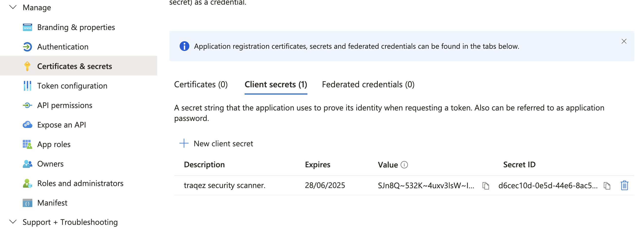Select the Client secrets (1) tab
644x228 pixels.
pyautogui.click(x=276, y=85)
